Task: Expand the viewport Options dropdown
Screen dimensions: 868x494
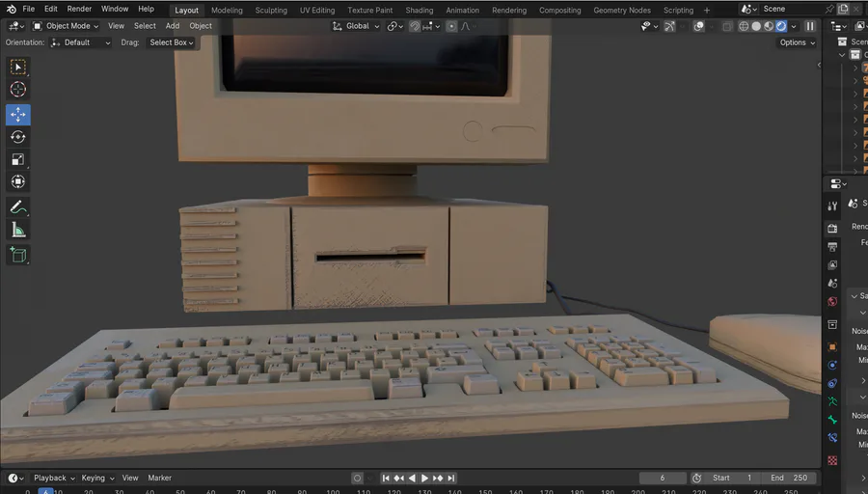Action: click(798, 42)
